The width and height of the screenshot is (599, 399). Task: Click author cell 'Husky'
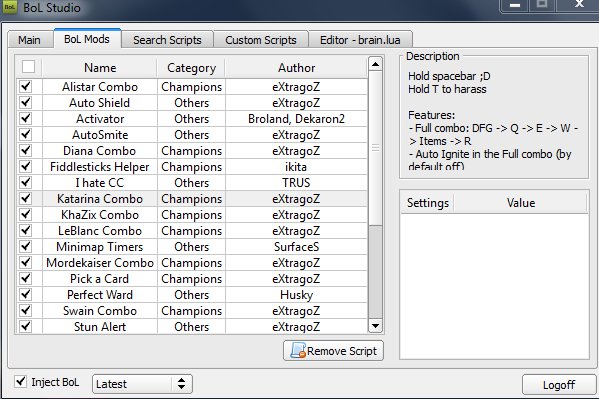296,295
